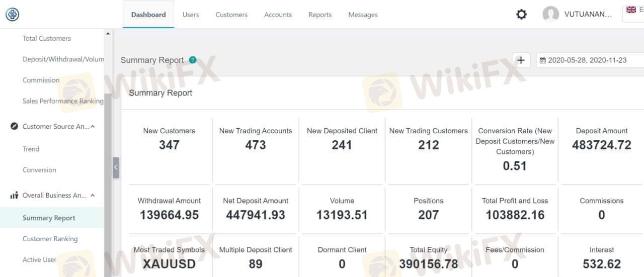Viewport: 644px width, 277px height.
Task: Collapse the Customer Source Analysis section
Action: tap(93, 127)
